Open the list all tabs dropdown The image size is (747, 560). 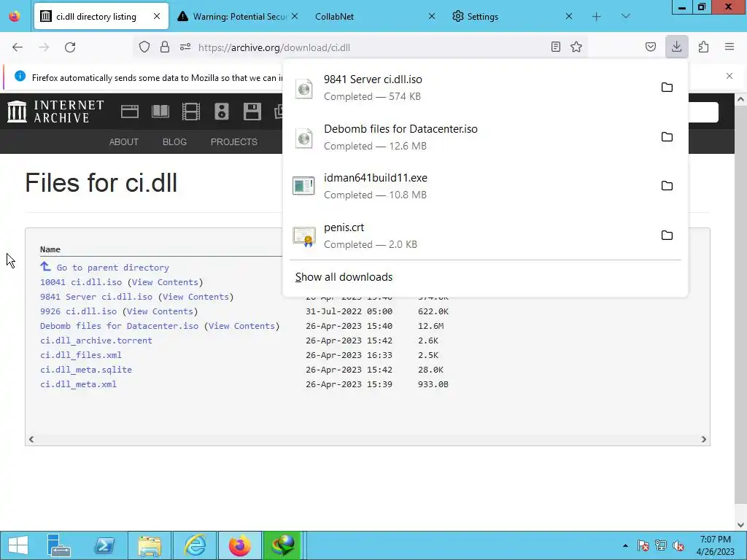pyautogui.click(x=625, y=16)
